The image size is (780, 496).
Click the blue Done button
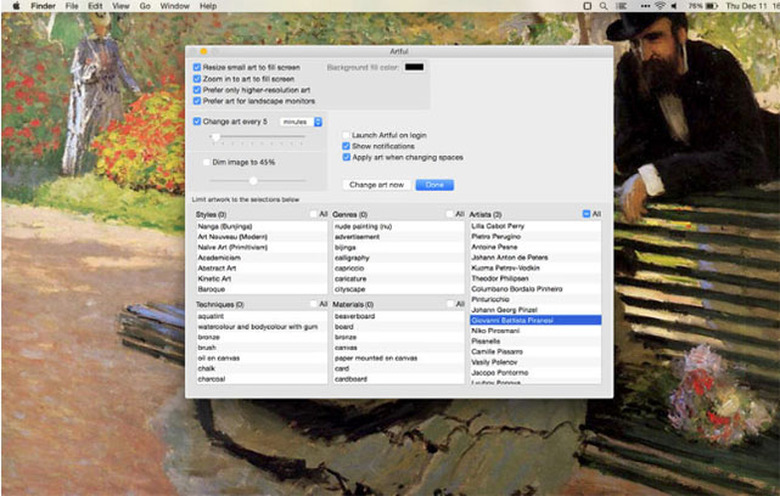click(434, 185)
